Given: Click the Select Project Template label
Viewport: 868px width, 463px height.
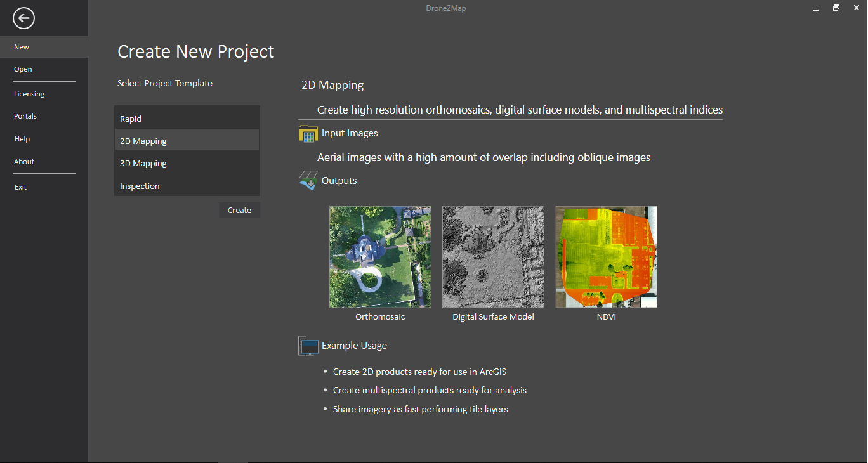Looking at the screenshot, I should click(x=165, y=83).
